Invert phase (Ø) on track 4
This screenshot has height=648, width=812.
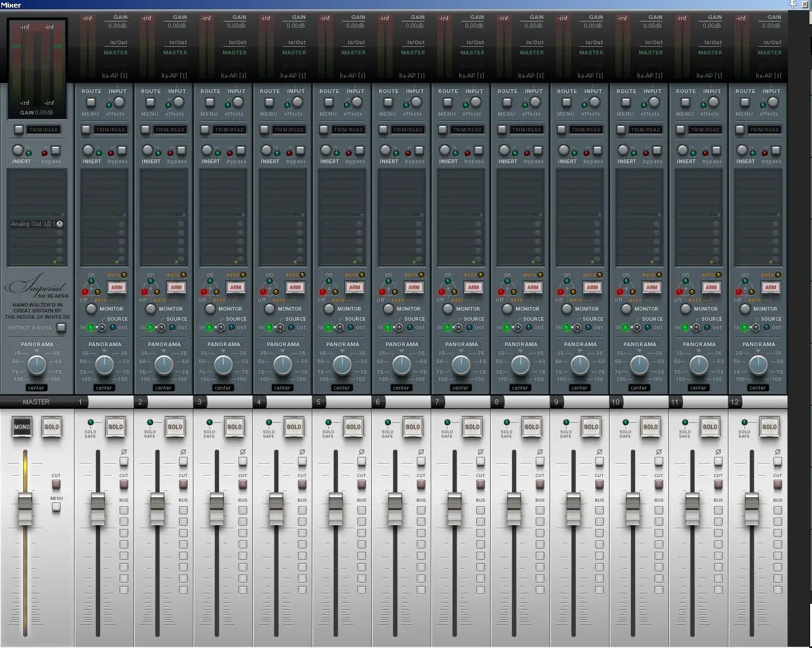coord(302,461)
